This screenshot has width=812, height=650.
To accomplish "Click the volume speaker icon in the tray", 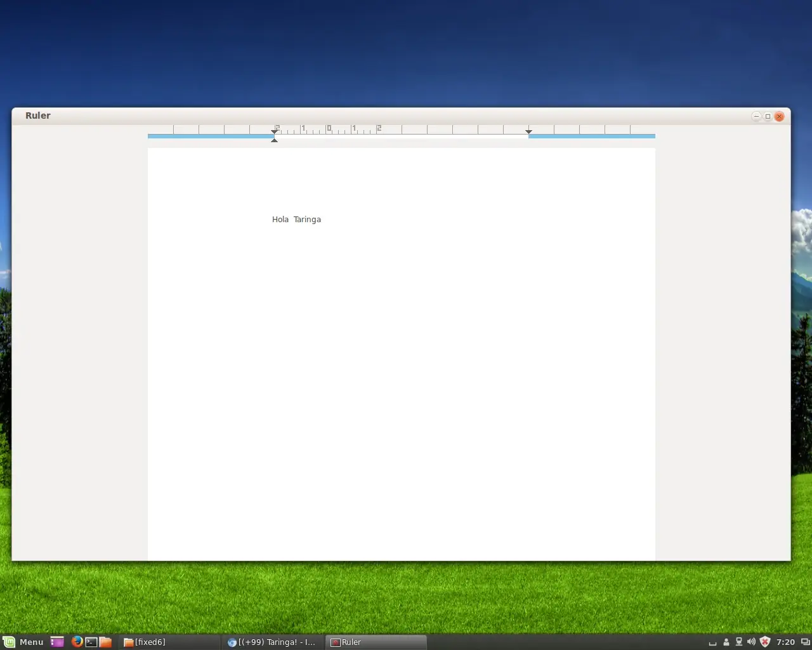I will tap(752, 642).
